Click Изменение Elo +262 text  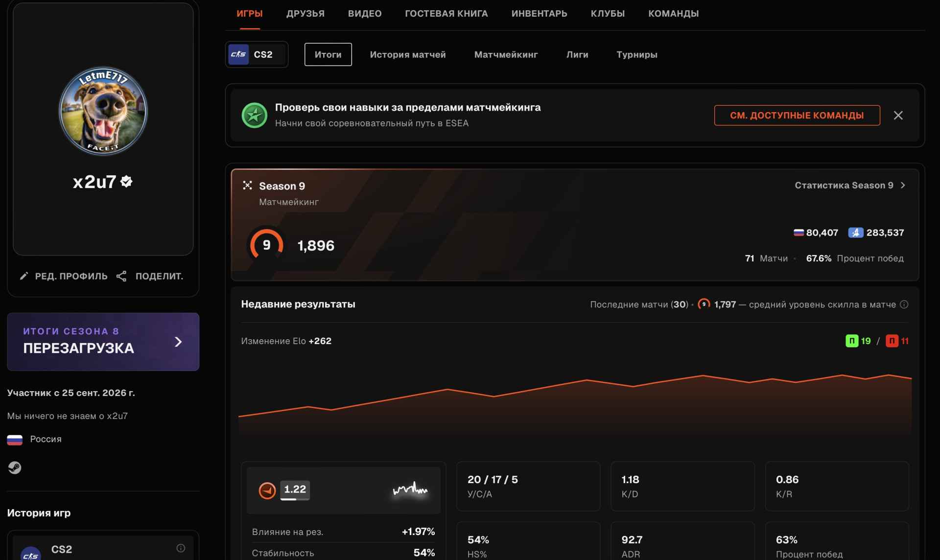pyautogui.click(x=286, y=341)
